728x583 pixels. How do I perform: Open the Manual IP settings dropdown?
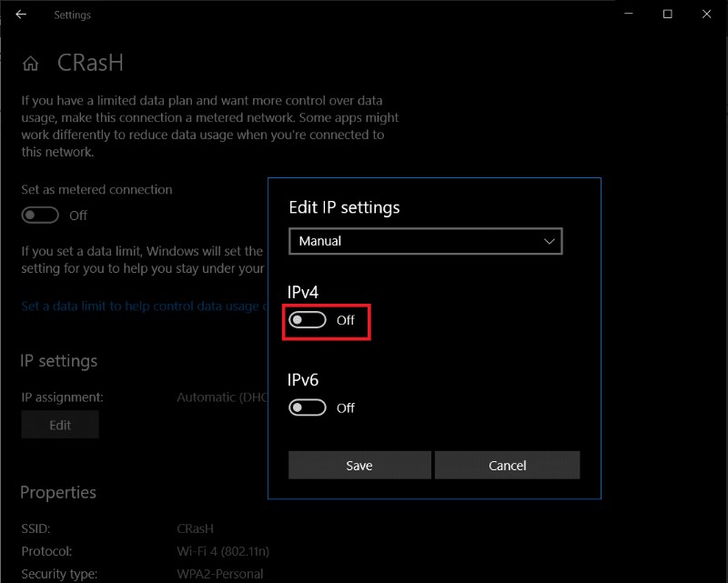click(x=425, y=241)
